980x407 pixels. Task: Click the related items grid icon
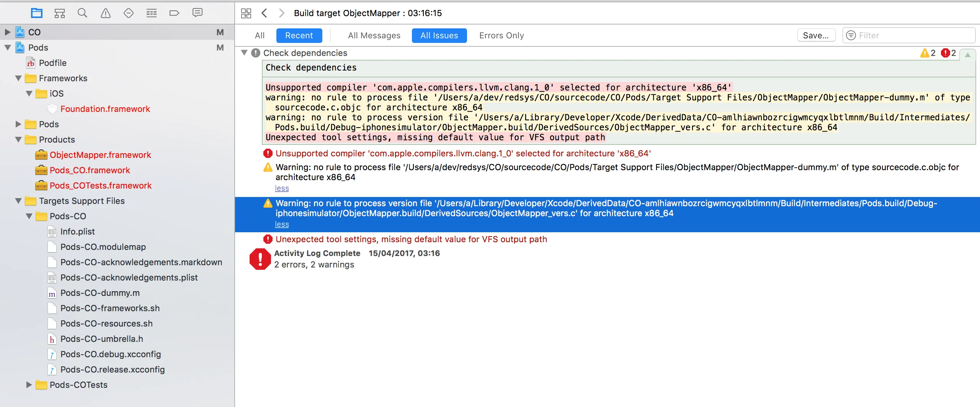246,13
